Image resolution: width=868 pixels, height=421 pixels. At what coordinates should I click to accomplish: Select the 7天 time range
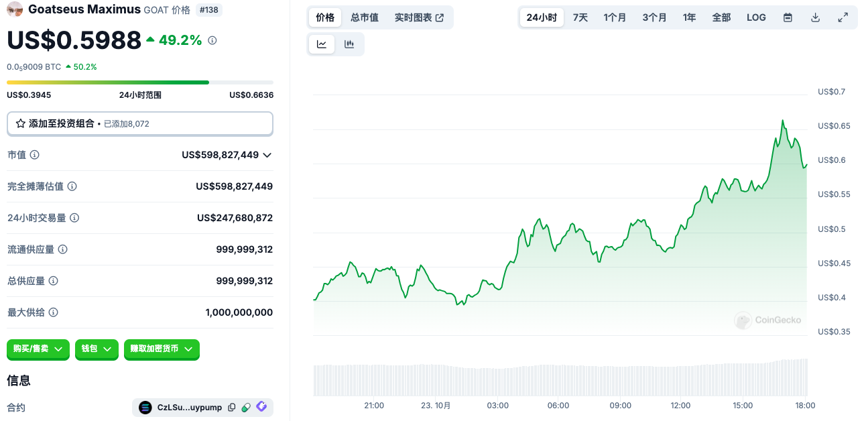(x=580, y=17)
